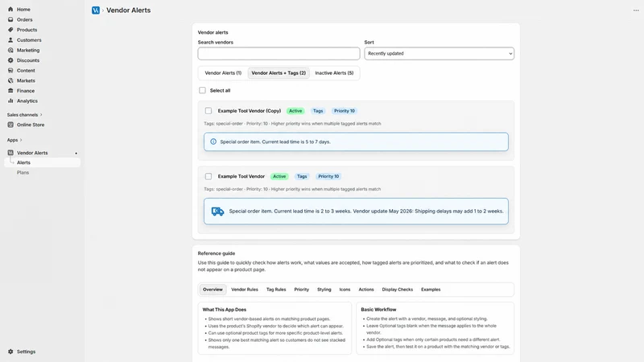Click the Home icon in sidebar
The width and height of the screenshot is (644, 362).
click(x=10, y=9)
